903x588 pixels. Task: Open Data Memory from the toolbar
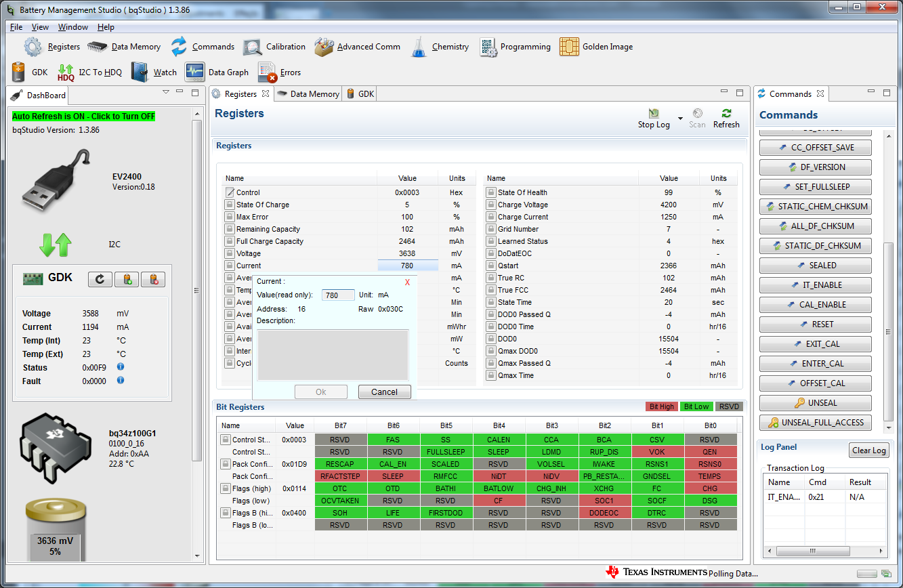98,47
